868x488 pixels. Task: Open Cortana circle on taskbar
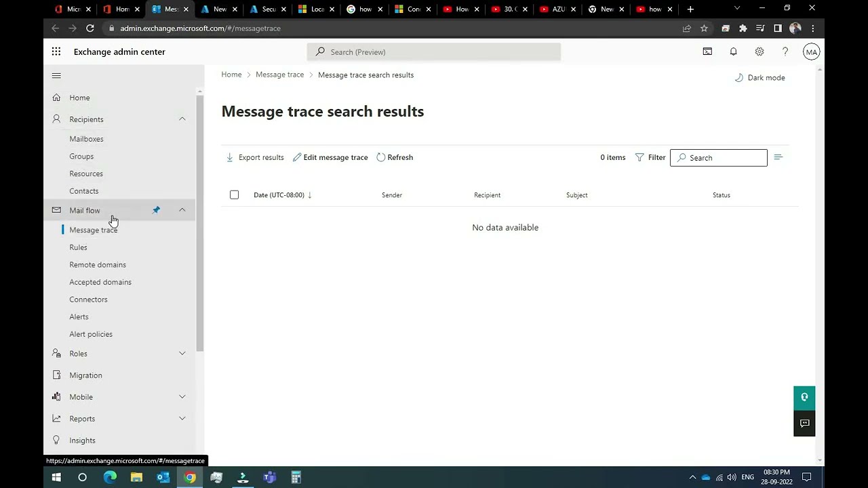[x=82, y=477]
